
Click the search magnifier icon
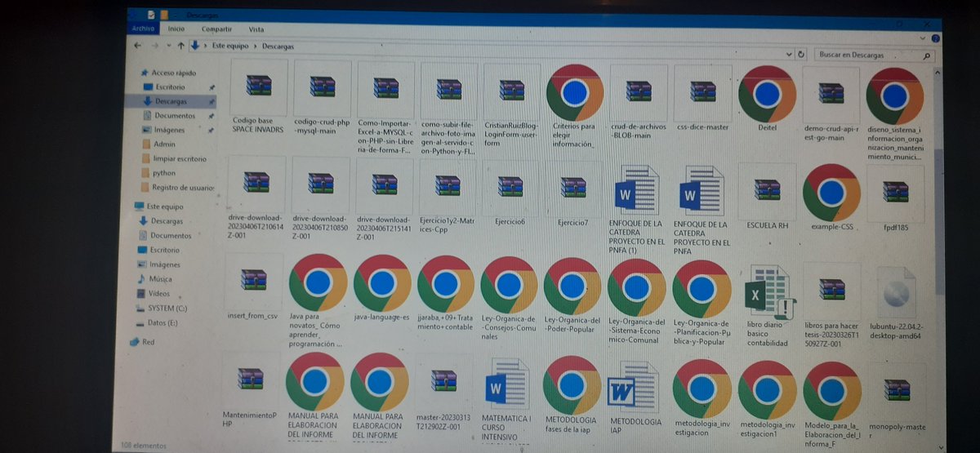pyautogui.click(x=926, y=56)
